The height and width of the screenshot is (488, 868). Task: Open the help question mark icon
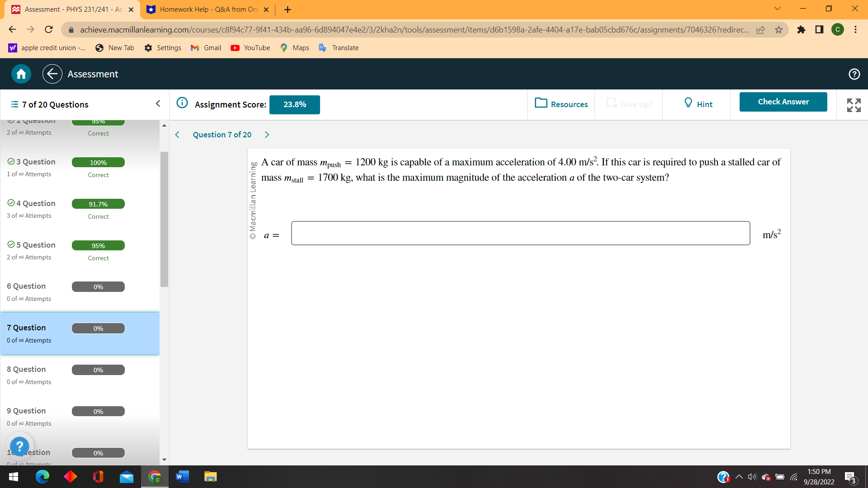tap(854, 74)
